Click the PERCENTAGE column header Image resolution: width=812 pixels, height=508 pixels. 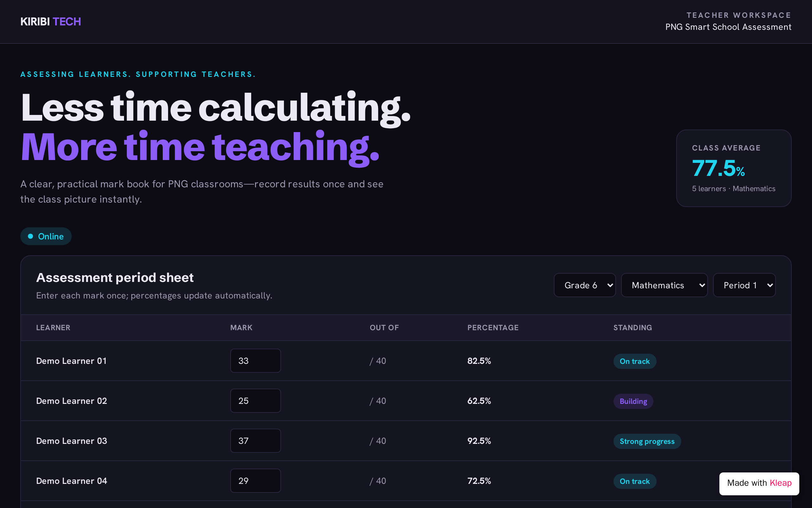[x=493, y=328]
